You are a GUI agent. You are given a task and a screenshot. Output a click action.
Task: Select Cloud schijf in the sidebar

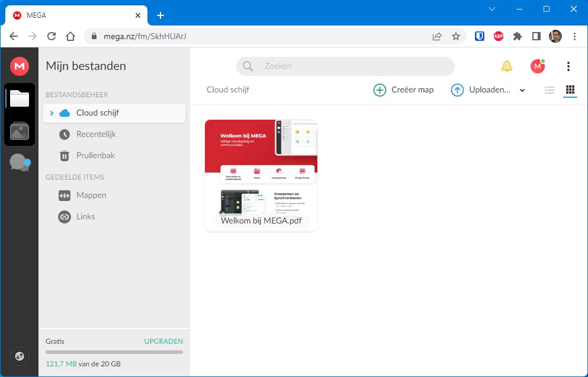[114, 113]
